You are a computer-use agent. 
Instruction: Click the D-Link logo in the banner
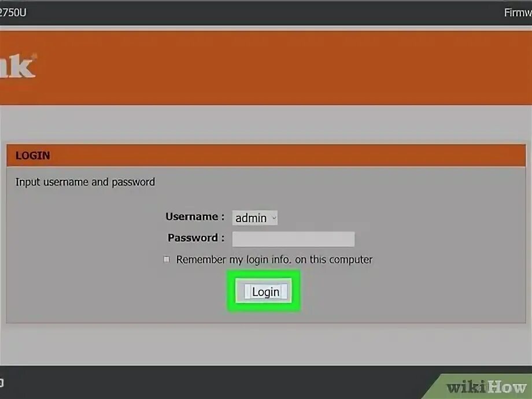coord(18,65)
